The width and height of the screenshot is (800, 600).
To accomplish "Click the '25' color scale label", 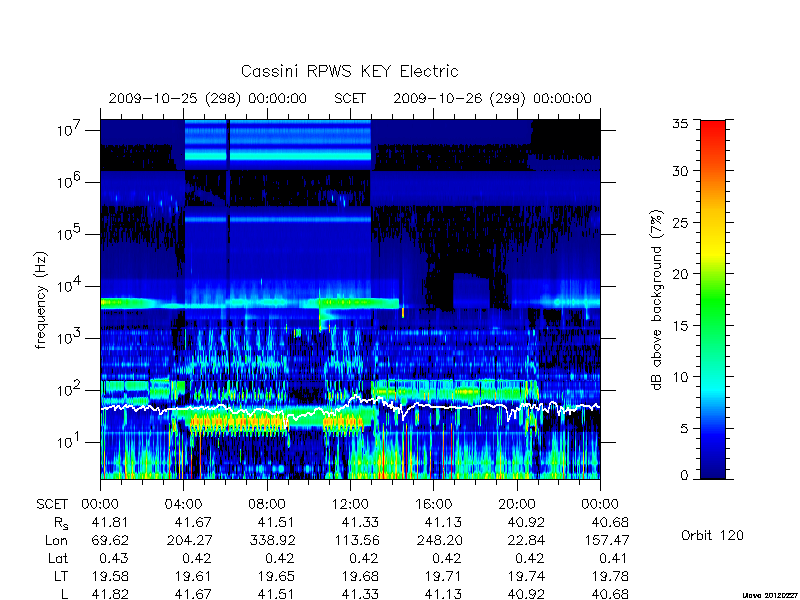I will [x=681, y=222].
